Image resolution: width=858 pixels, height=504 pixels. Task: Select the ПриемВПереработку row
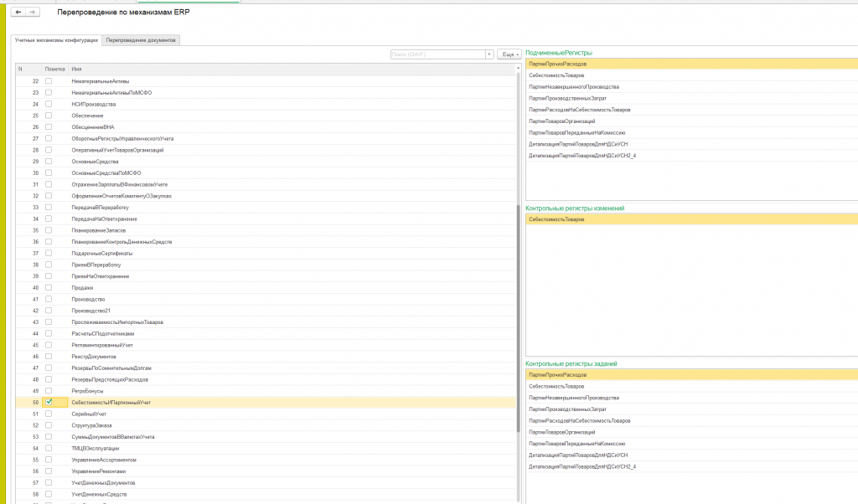(x=266, y=265)
